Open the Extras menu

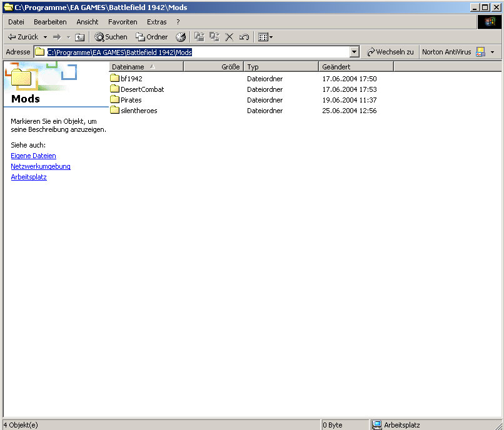click(157, 22)
